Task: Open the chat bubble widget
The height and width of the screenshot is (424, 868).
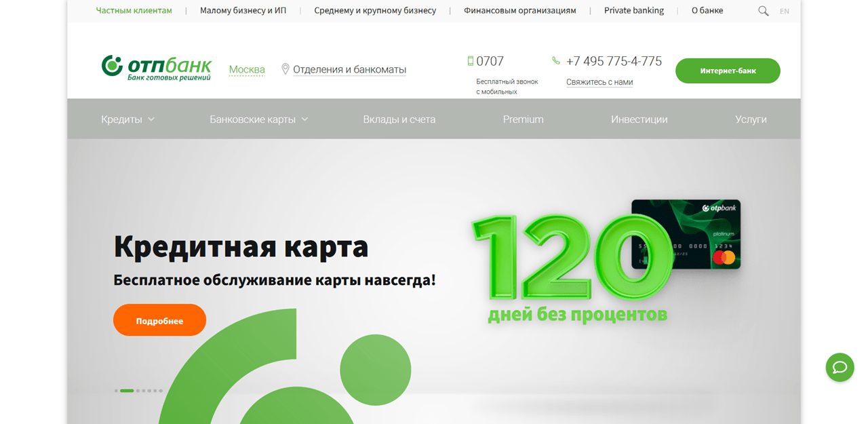Action: click(840, 367)
